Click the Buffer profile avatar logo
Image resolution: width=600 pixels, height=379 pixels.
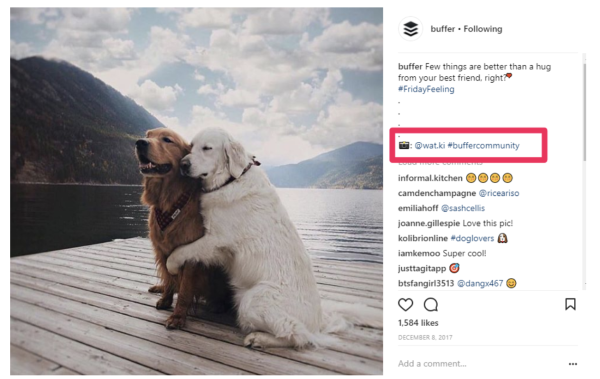(x=411, y=29)
